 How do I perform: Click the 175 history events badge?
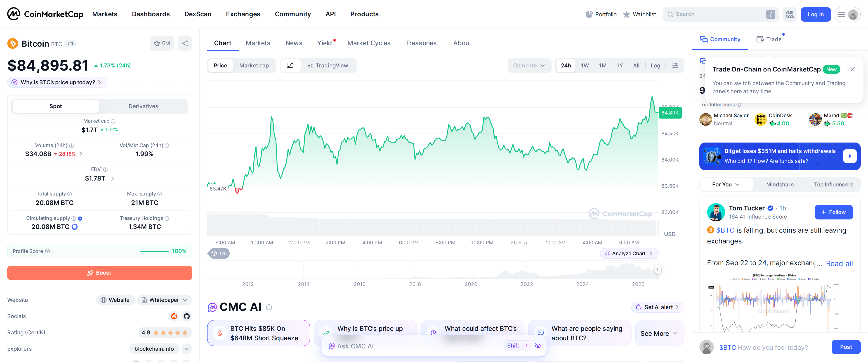pos(219,253)
